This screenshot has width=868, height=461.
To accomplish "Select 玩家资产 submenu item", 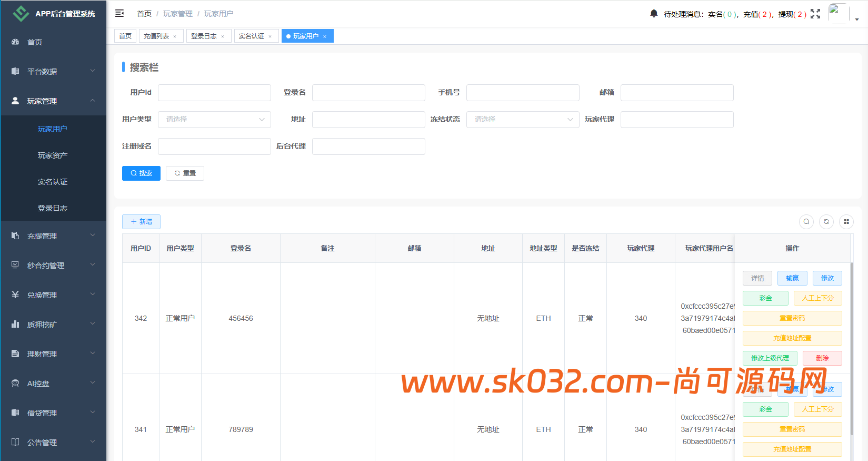I will pyautogui.click(x=53, y=155).
